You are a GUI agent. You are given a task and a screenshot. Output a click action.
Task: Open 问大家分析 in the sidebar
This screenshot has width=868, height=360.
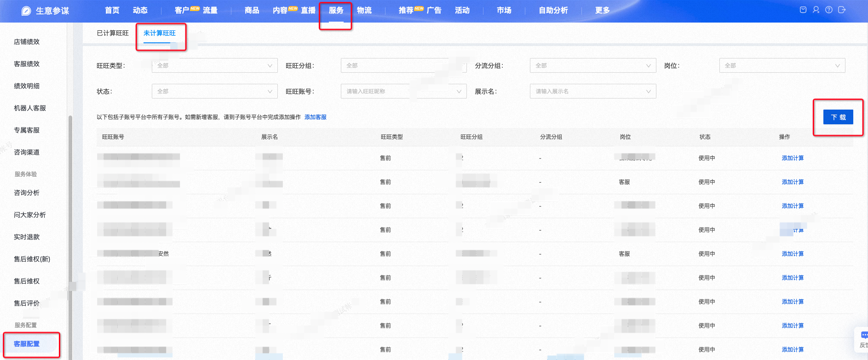tap(30, 215)
